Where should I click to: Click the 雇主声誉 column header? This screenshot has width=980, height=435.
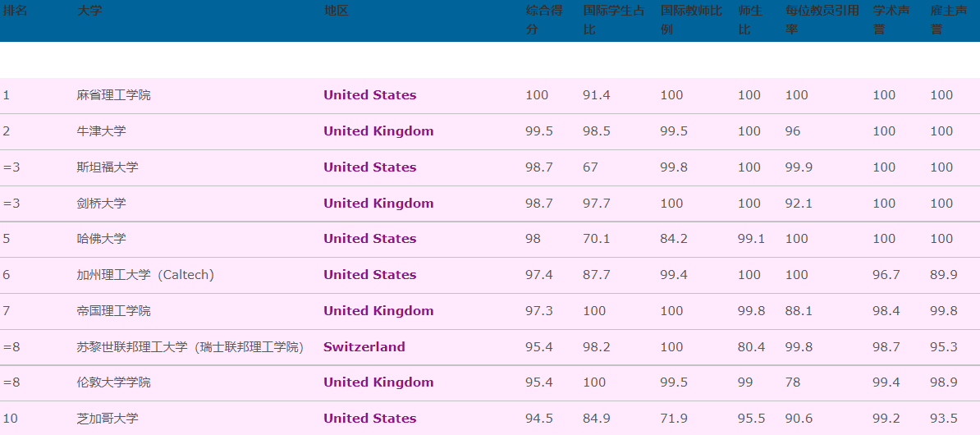(x=941, y=21)
